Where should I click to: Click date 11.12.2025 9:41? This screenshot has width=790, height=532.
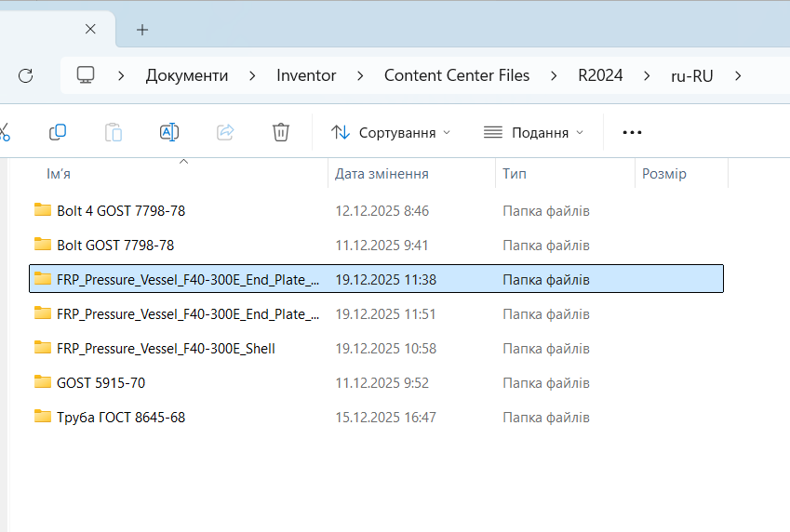(382, 246)
